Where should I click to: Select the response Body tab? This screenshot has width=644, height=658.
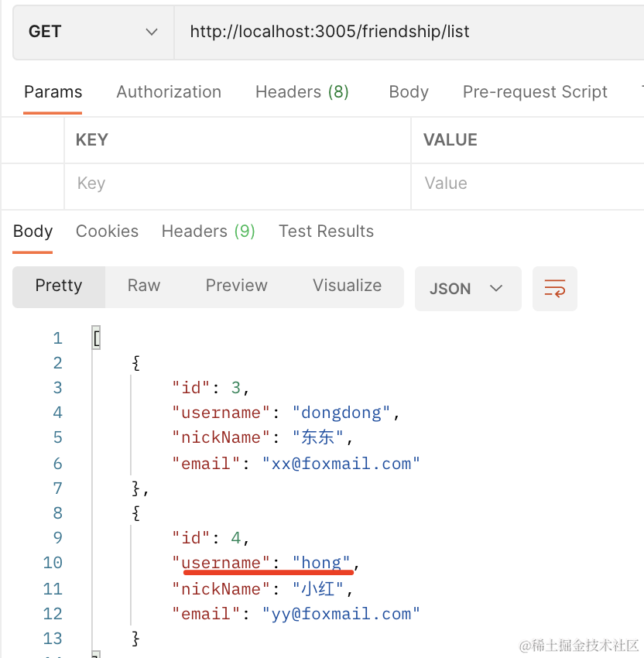pyautogui.click(x=33, y=231)
